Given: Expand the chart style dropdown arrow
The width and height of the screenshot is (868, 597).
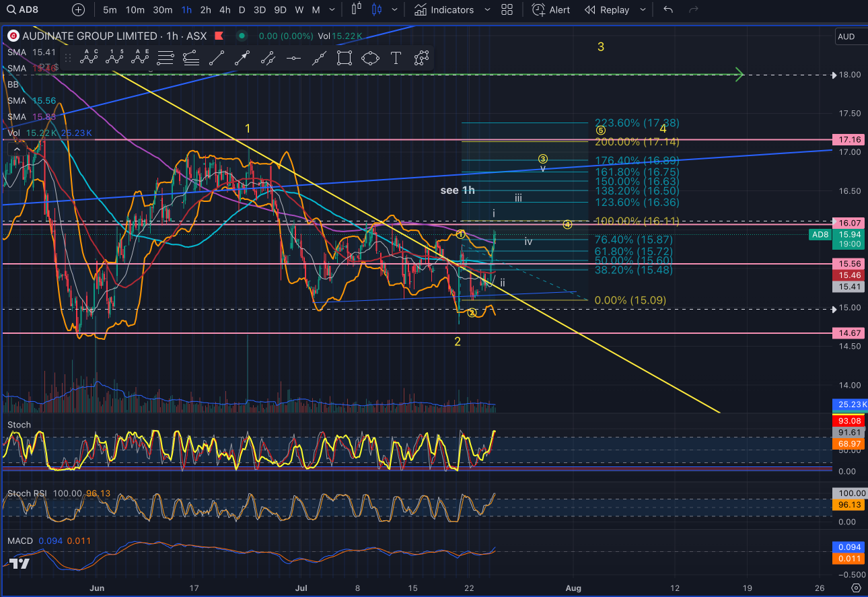Looking at the screenshot, I should [394, 10].
